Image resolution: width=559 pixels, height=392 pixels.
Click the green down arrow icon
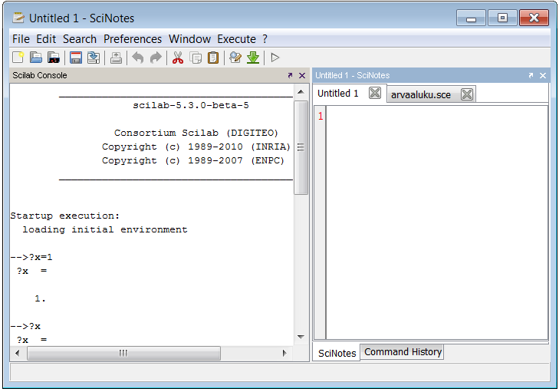(x=253, y=58)
